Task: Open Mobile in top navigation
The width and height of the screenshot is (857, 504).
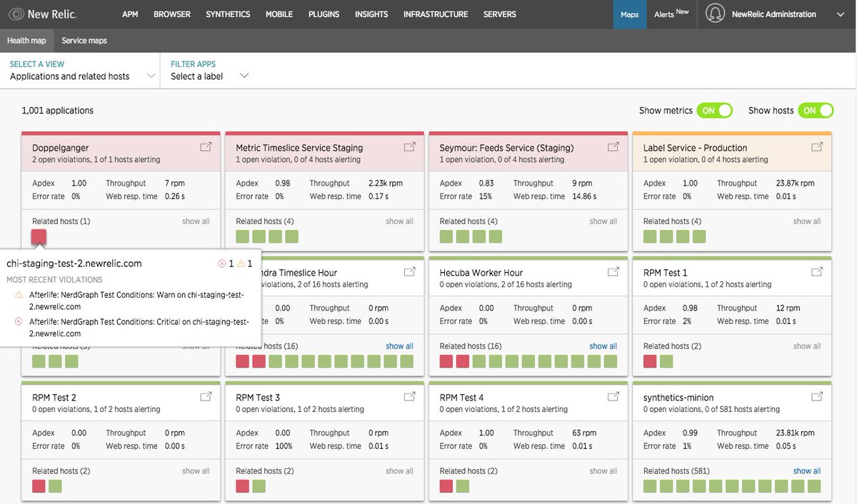Action: (279, 14)
